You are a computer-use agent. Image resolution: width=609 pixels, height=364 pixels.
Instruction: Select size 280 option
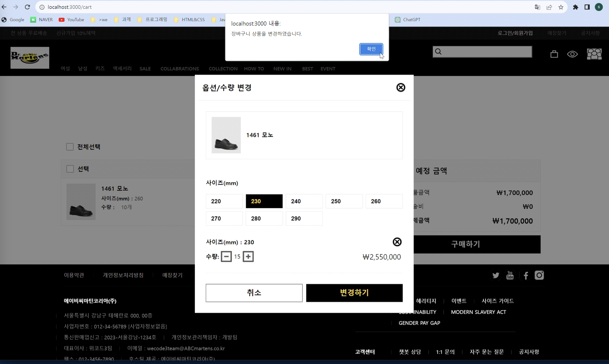tap(264, 218)
